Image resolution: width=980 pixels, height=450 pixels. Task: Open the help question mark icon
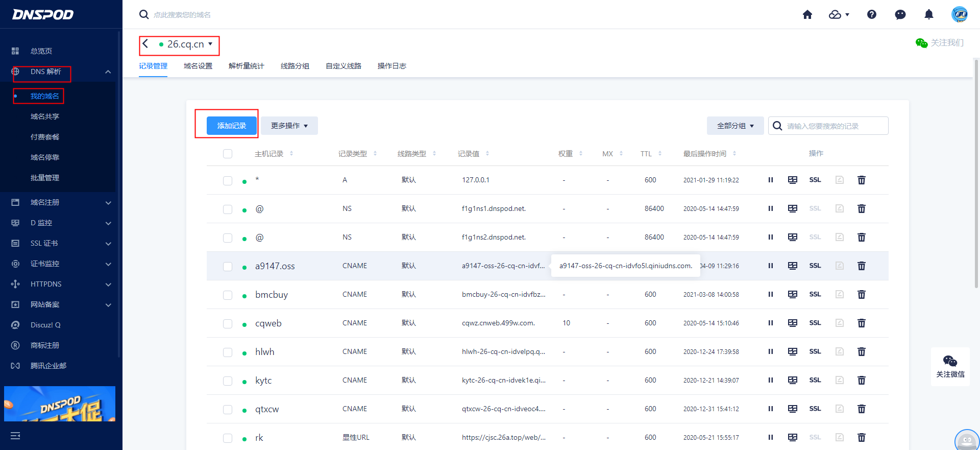[x=871, y=15]
